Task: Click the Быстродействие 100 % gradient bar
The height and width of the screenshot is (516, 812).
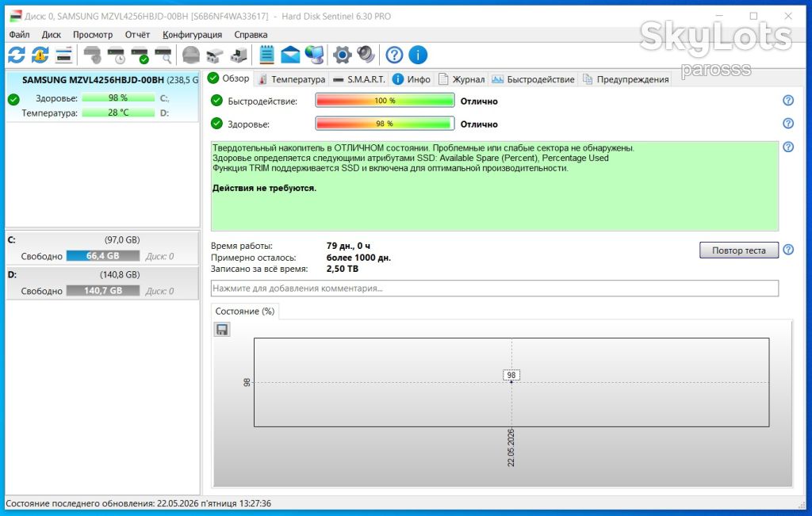Action: click(385, 101)
